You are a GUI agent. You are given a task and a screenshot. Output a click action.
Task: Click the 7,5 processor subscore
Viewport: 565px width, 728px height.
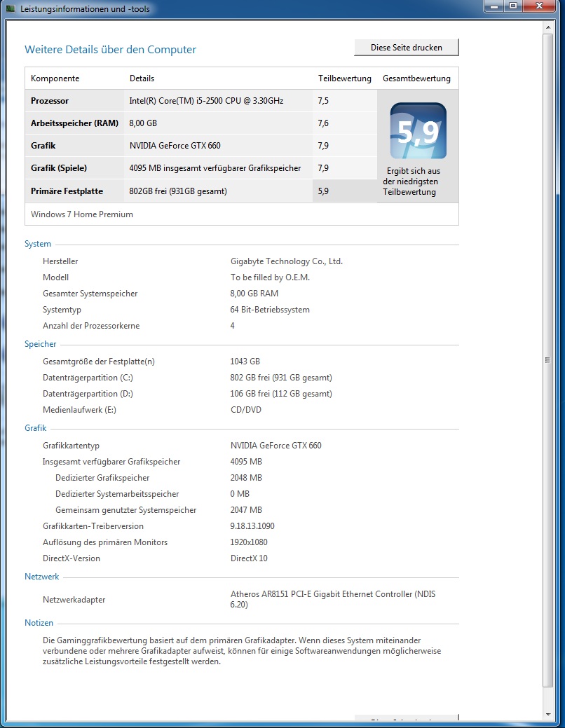pos(323,101)
